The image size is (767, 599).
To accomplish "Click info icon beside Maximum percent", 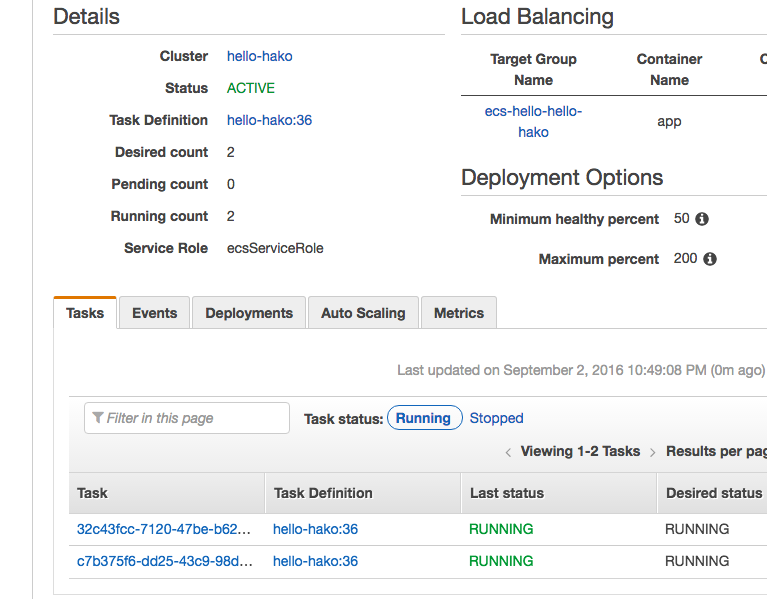I will (710, 259).
